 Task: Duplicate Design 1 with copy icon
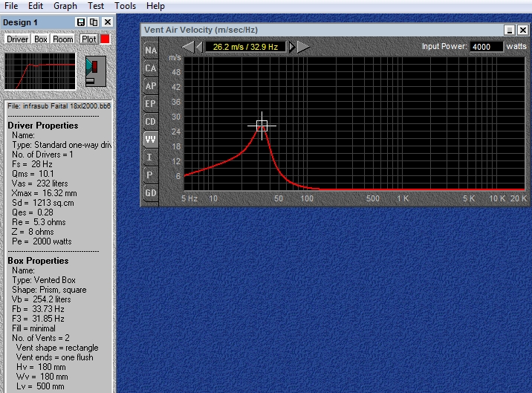(x=94, y=22)
